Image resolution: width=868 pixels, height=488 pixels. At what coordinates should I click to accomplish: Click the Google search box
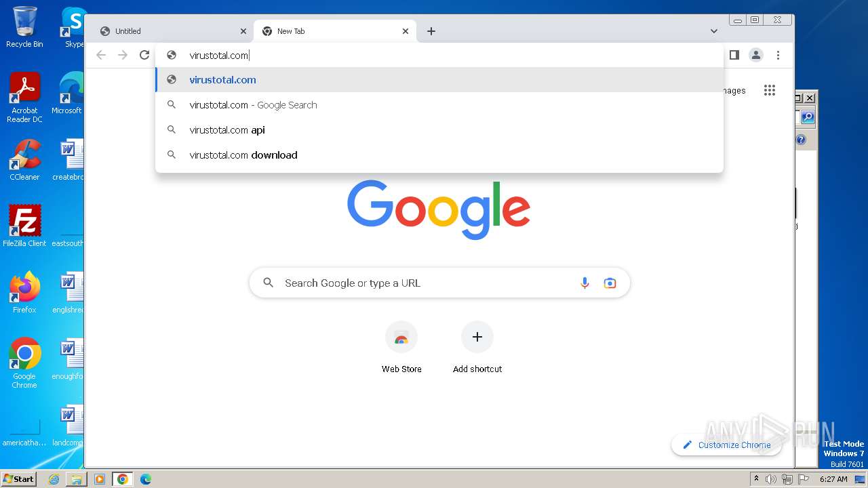tap(439, 283)
